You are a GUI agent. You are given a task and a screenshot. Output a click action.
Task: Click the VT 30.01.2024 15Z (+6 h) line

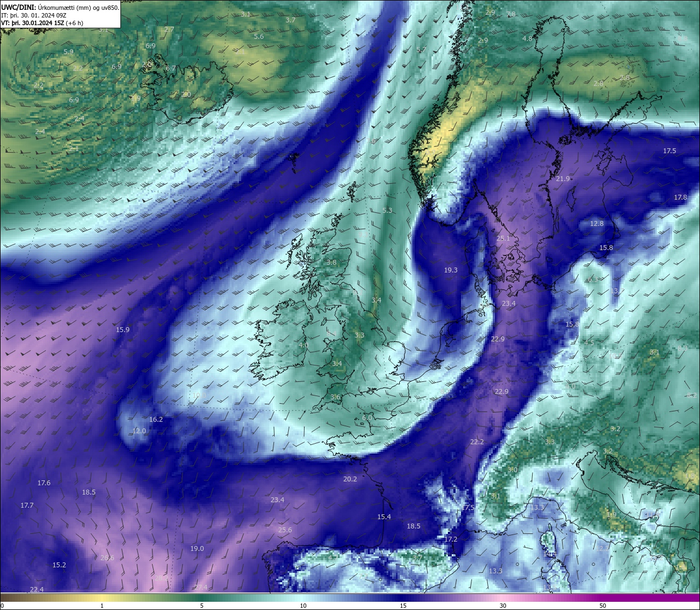tap(42, 23)
